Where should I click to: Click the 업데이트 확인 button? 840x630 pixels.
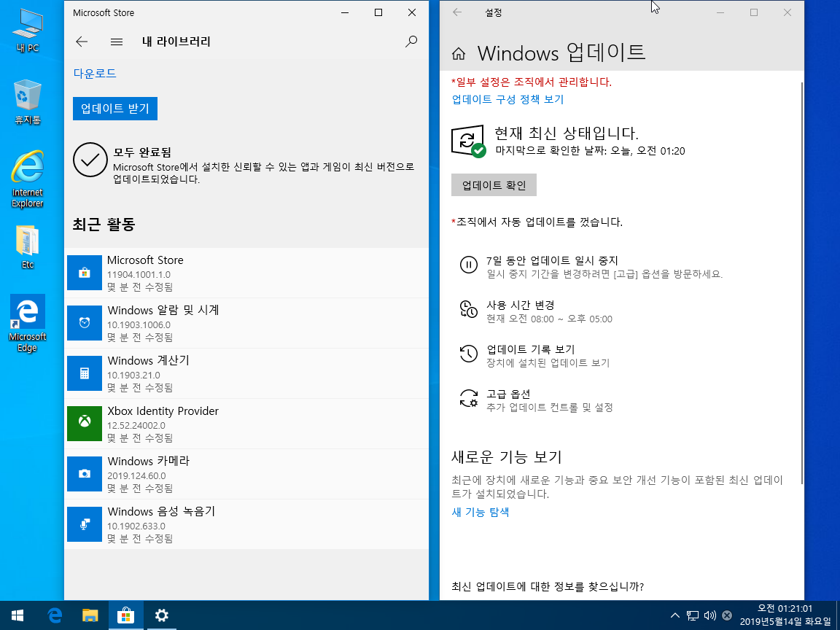click(x=494, y=185)
